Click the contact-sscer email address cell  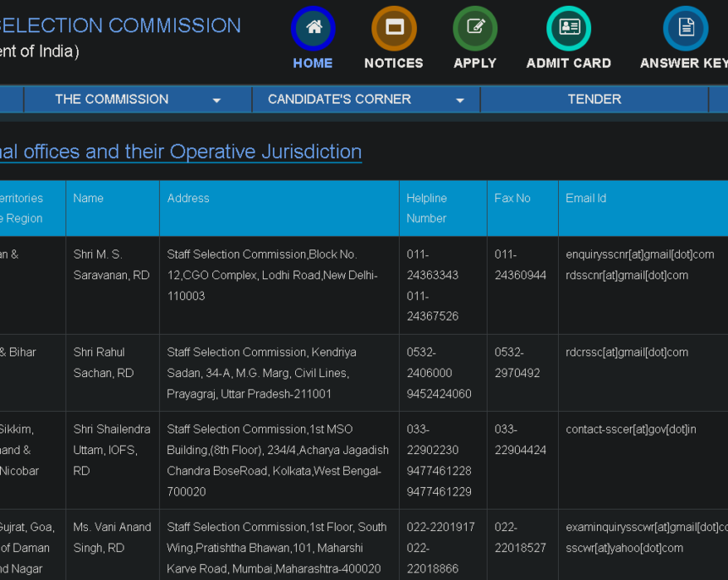pos(631,429)
